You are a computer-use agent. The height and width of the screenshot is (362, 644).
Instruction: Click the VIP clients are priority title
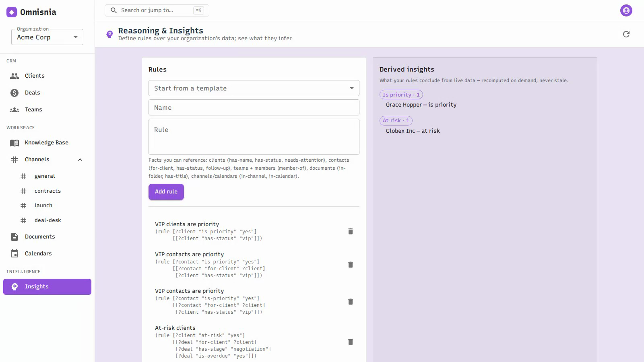[187, 224]
